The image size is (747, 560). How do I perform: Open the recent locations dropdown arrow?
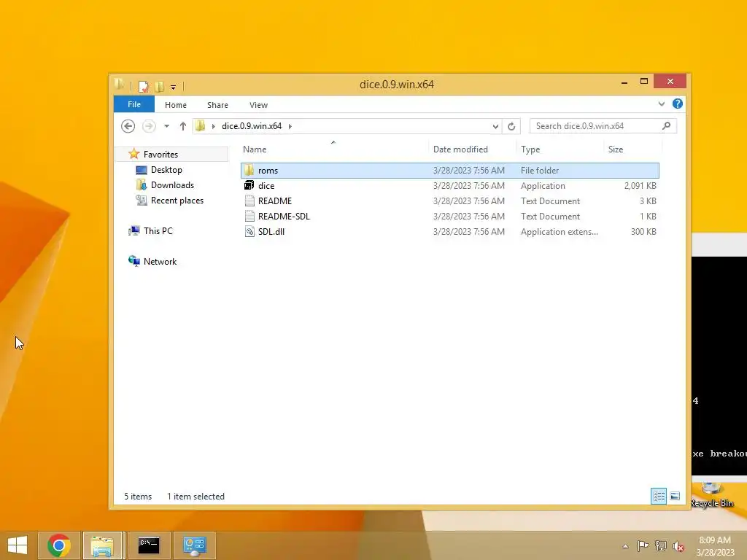166,126
